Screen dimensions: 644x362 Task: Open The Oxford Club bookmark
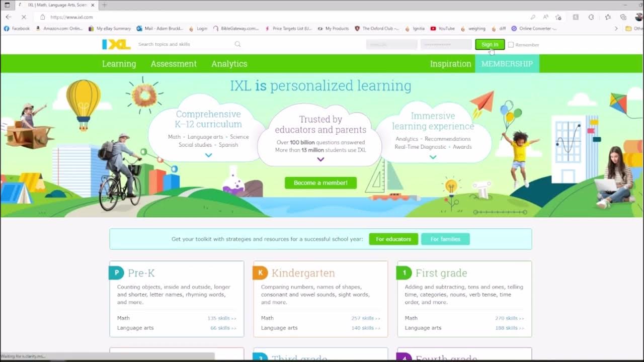click(377, 29)
